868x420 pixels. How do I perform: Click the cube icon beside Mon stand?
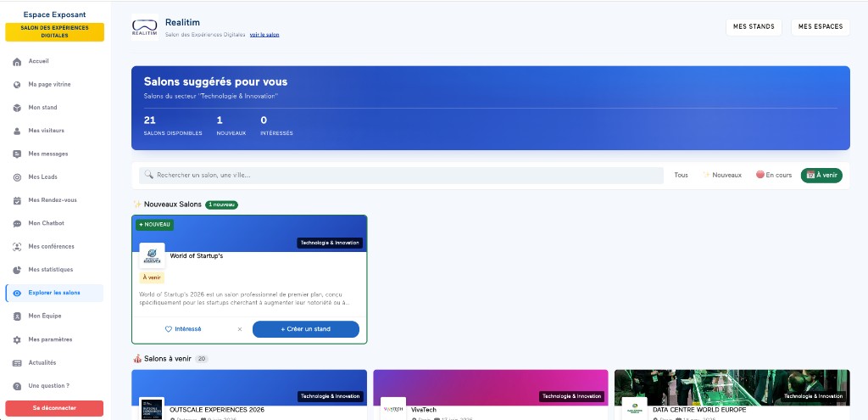click(x=17, y=108)
